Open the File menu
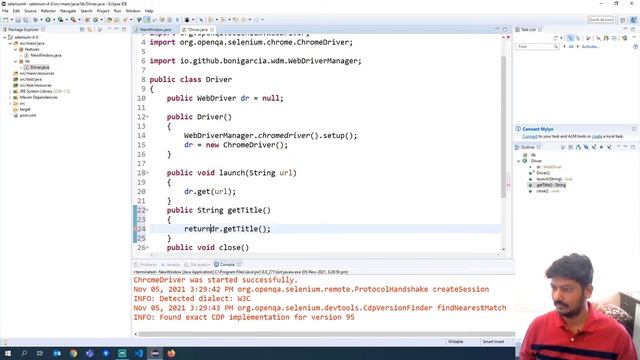Image resolution: width=640 pixels, height=360 pixels. point(5,11)
